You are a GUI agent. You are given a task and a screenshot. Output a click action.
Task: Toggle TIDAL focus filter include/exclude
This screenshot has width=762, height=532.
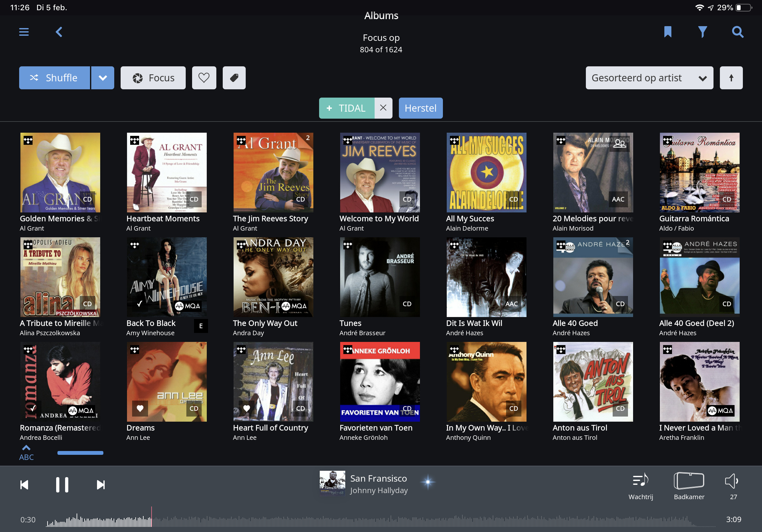(347, 108)
